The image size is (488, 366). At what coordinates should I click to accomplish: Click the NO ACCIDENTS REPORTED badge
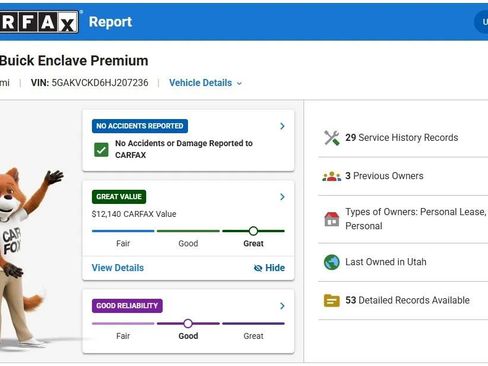tap(140, 126)
